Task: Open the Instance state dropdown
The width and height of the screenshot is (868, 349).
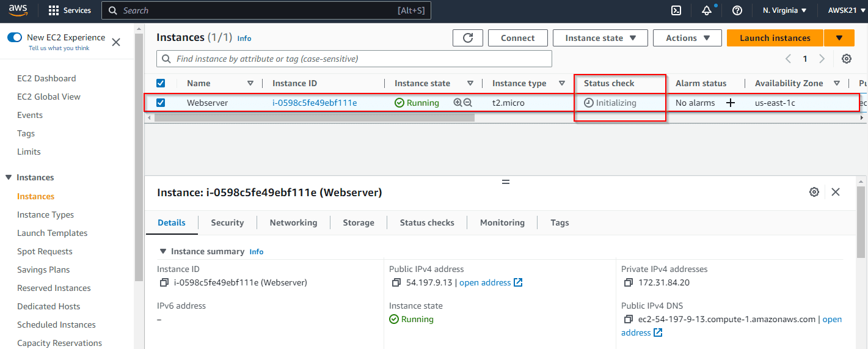Action: [600, 38]
